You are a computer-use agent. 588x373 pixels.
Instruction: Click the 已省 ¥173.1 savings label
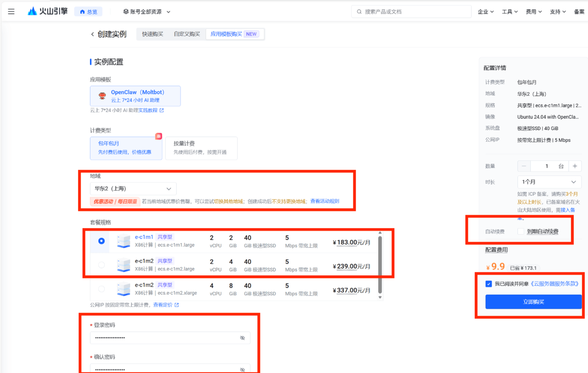tap(524, 268)
